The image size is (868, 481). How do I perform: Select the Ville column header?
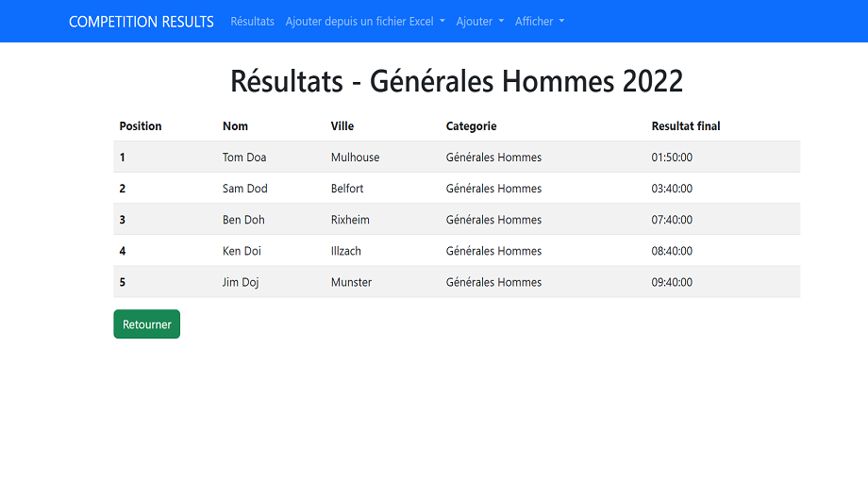click(x=342, y=126)
